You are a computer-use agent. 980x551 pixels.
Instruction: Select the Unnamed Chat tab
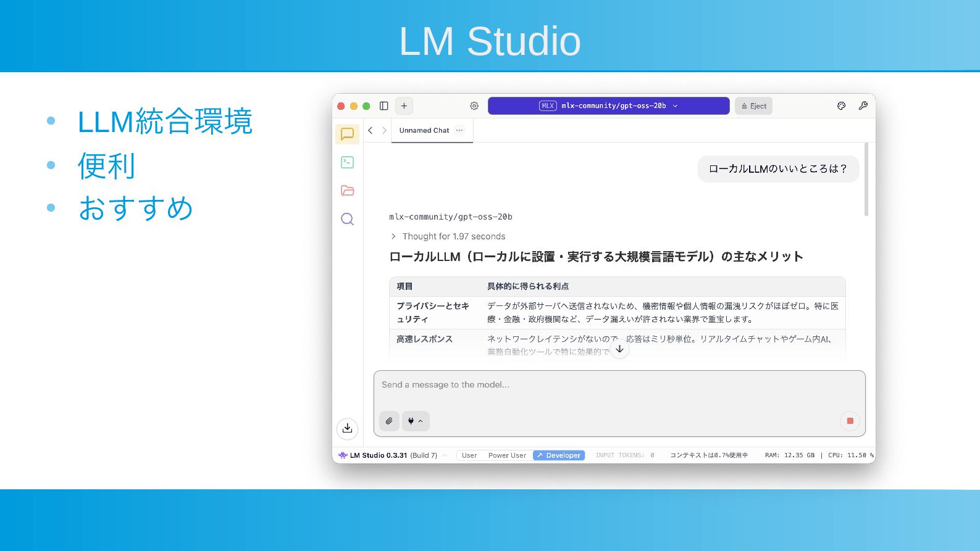click(x=432, y=130)
